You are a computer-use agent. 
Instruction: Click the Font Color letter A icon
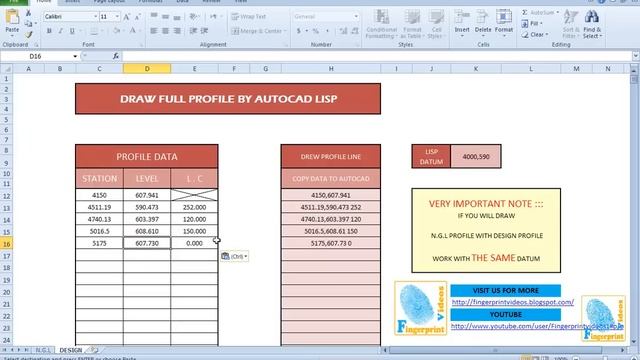(133, 31)
